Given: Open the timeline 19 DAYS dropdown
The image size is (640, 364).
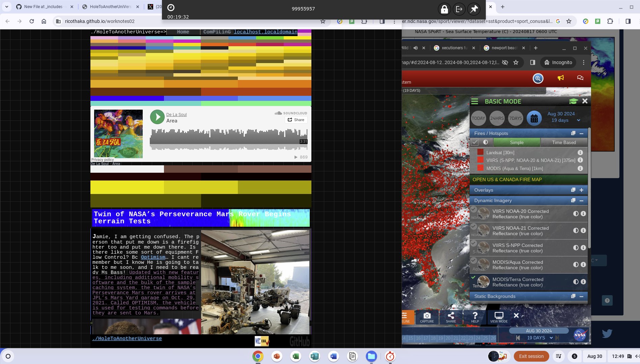Looking at the screenshot, I should [x=540, y=338].
